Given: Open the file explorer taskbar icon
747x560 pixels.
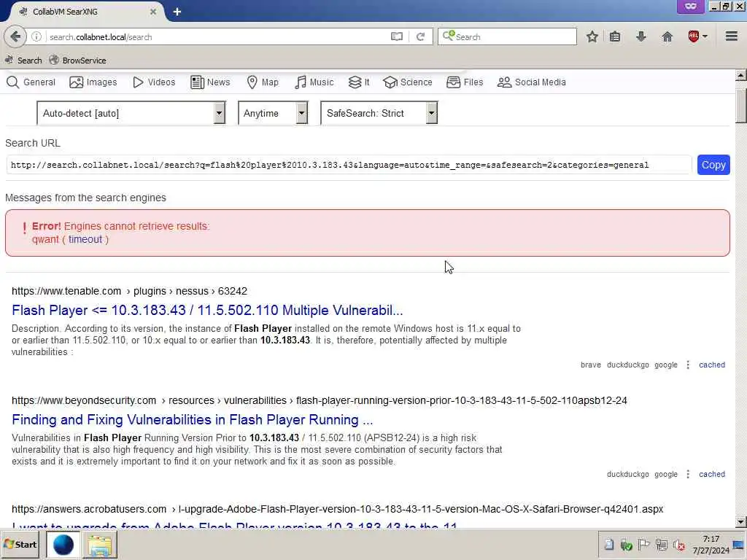Looking at the screenshot, I should point(100,545).
